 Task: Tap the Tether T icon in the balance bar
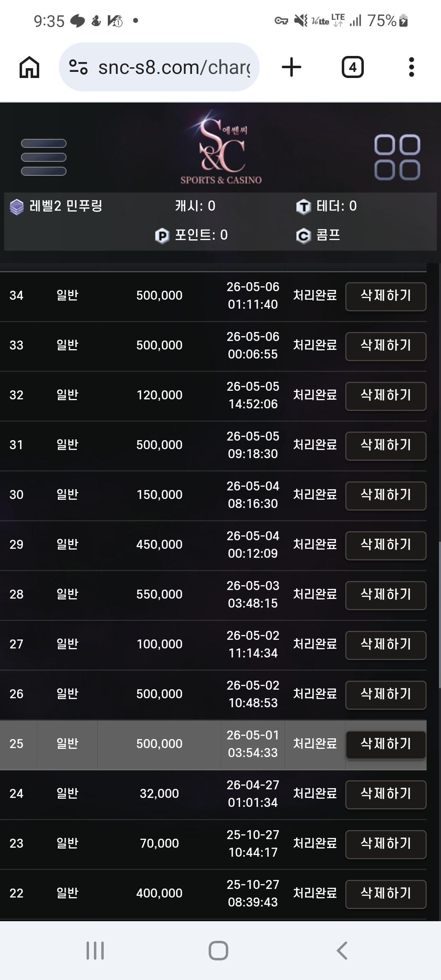[303, 207]
